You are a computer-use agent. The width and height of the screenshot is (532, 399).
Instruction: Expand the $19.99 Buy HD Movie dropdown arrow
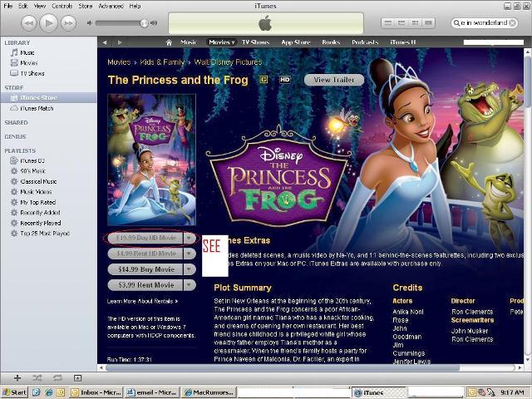190,238
